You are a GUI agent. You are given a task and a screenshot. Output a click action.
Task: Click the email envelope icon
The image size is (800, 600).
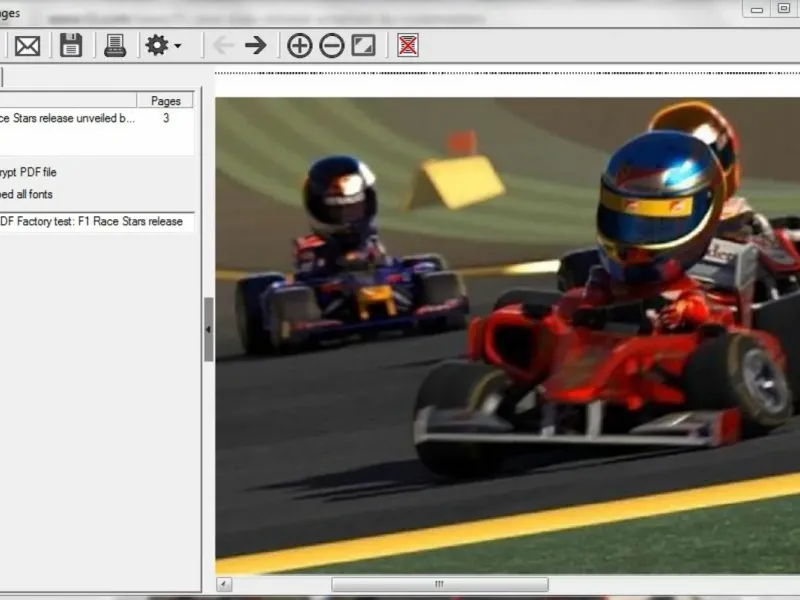point(27,45)
